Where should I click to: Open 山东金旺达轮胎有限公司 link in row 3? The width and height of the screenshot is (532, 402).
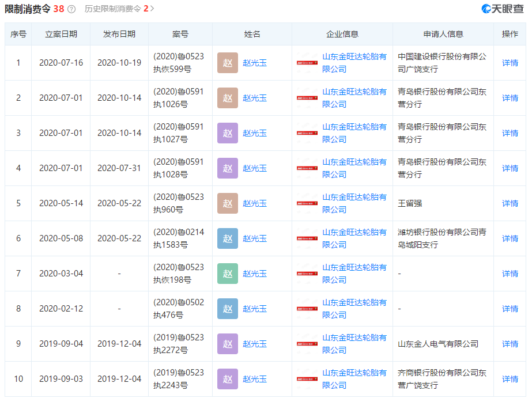[354, 133]
